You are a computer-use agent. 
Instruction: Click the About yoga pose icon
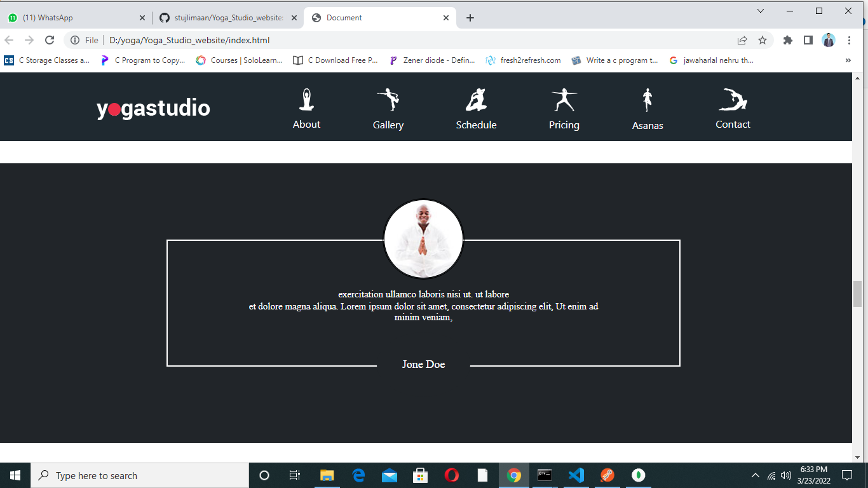(307, 100)
